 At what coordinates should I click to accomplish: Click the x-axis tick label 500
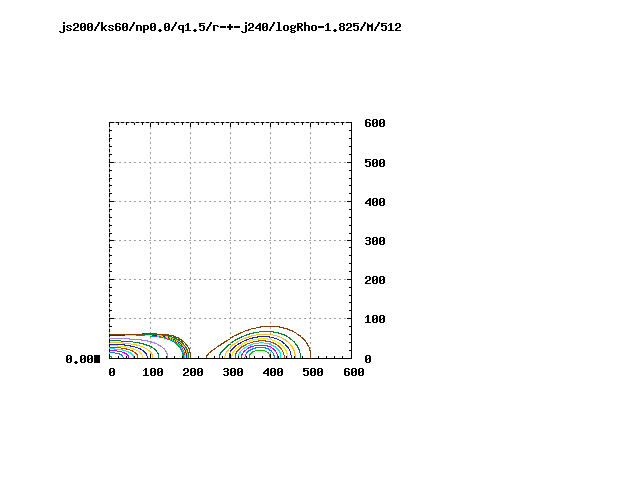click(x=313, y=372)
